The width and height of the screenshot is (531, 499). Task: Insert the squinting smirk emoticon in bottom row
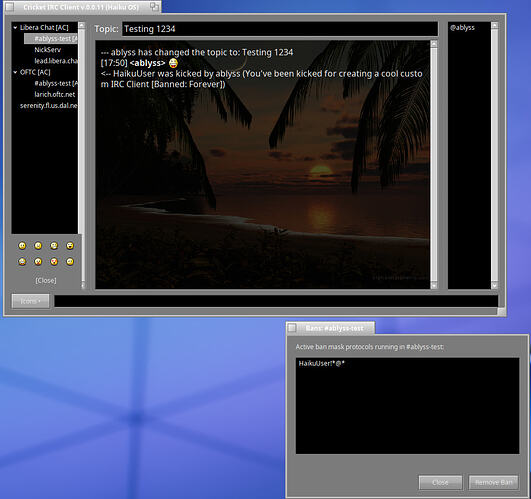coord(70,261)
